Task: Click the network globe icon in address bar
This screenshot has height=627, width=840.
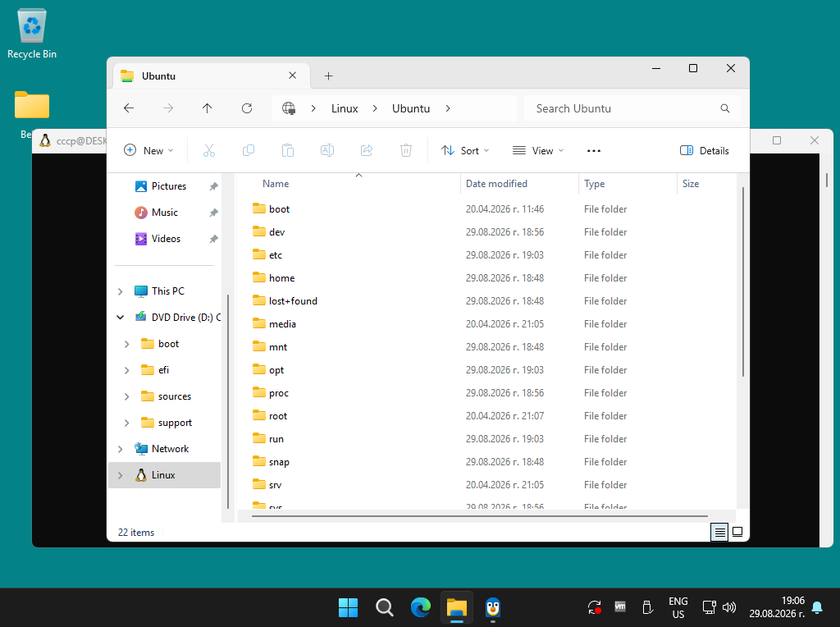Action: point(289,108)
